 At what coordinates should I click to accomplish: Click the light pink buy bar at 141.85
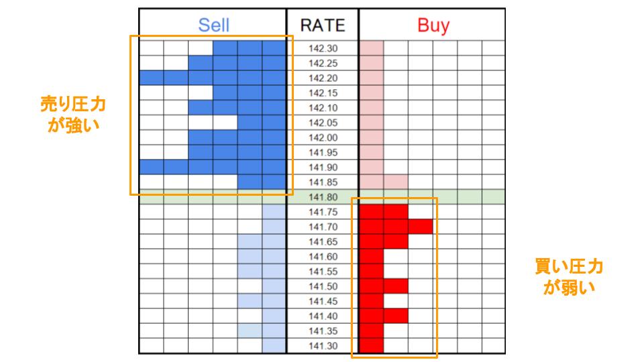click(384, 182)
